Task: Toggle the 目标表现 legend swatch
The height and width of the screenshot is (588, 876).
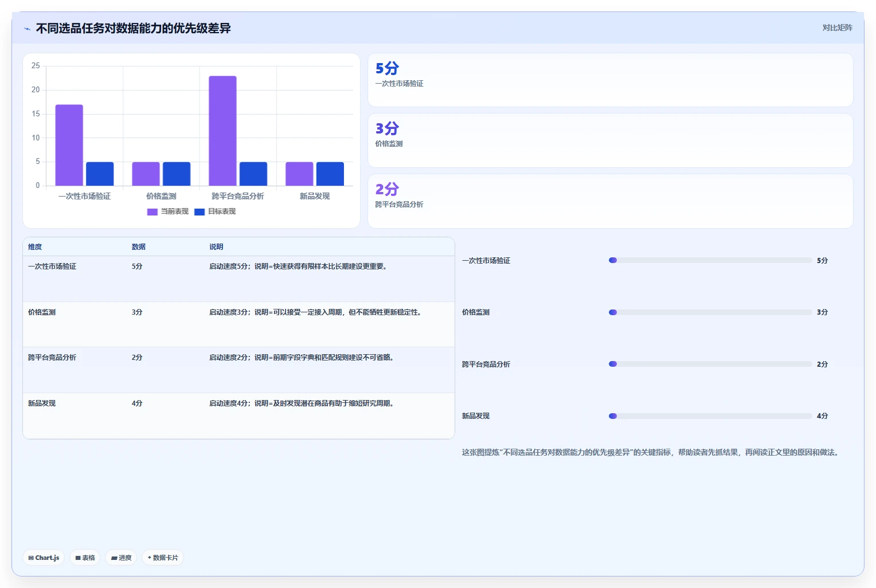Action: pos(200,211)
